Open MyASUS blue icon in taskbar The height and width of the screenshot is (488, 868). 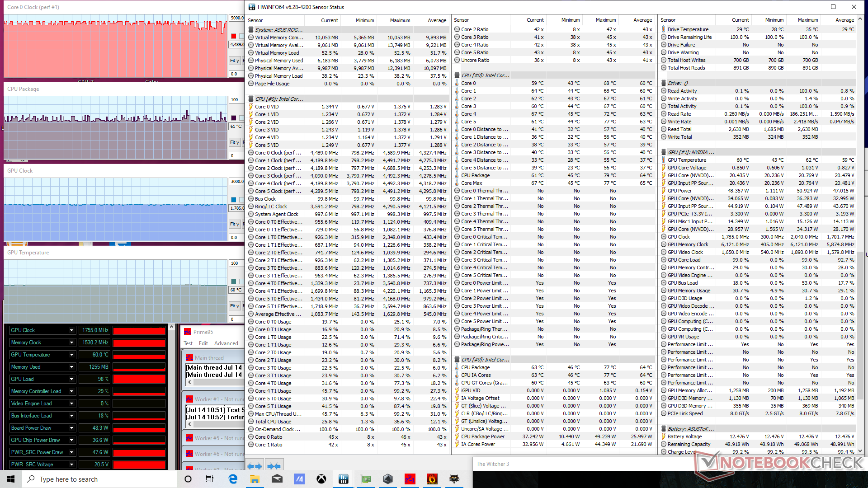[x=299, y=479]
